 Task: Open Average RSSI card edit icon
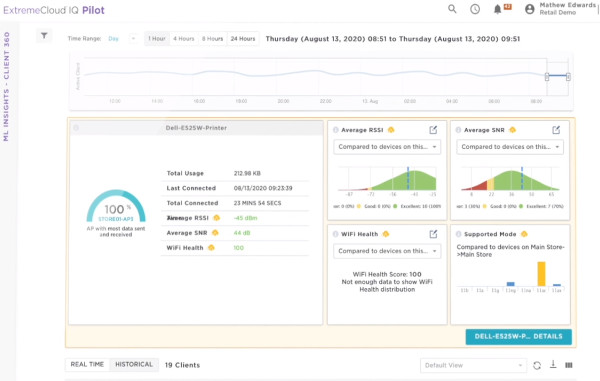433,130
